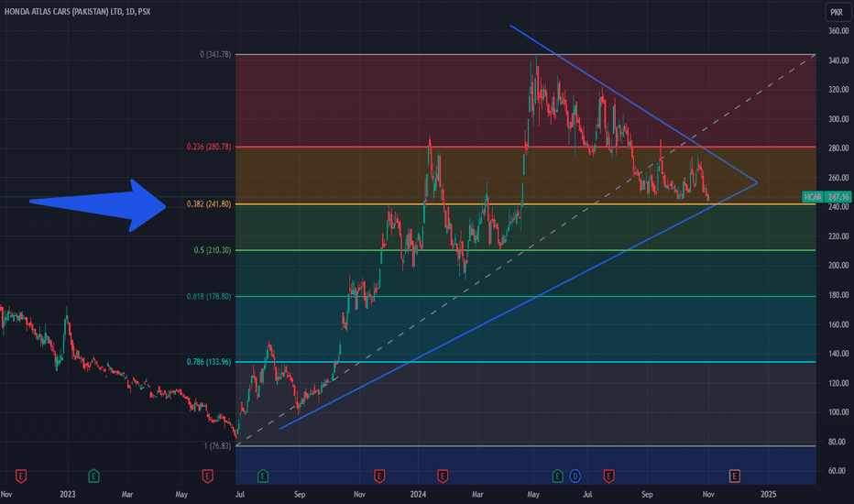The width and height of the screenshot is (854, 504).
Task: Open the red earnings marker near Nov 2022
Action: tap(21, 477)
